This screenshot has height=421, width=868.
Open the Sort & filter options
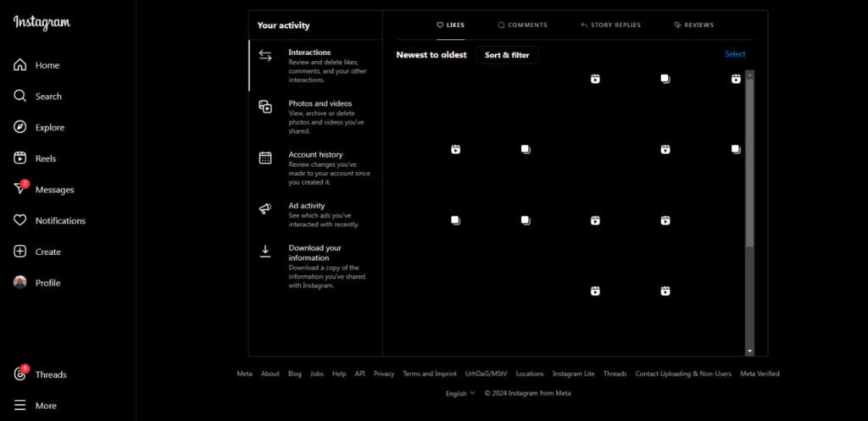tap(506, 55)
